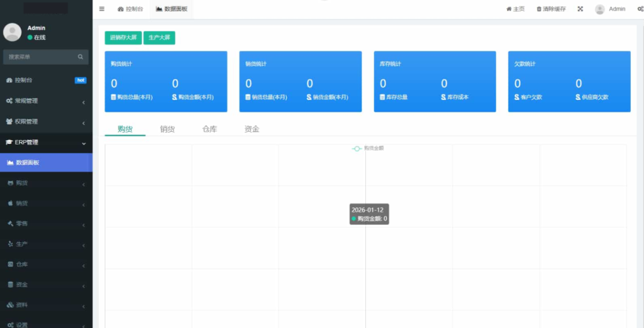Click the fullscreen toggle icon in header
Screen dimensions: 644x328
coord(580,9)
